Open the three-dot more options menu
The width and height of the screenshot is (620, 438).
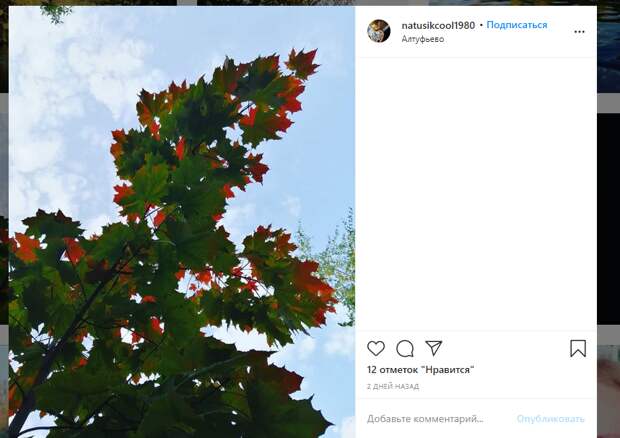tap(579, 32)
